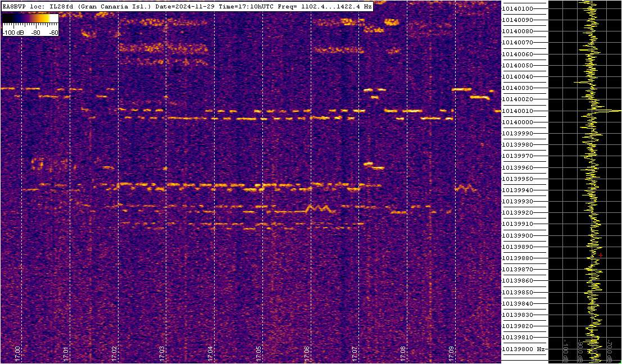Click the 10139870 frequency label
Image resolution: width=622 pixels, height=364 pixels.
tap(517, 270)
